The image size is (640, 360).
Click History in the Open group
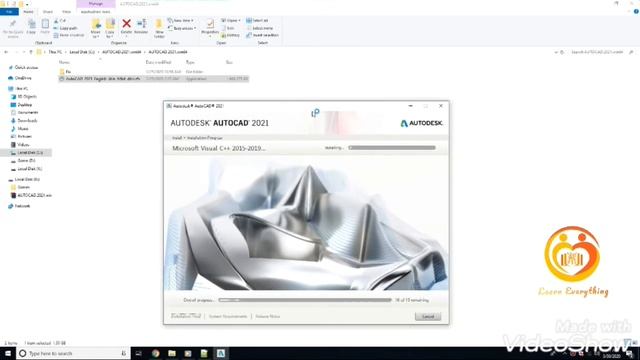tap(231, 36)
